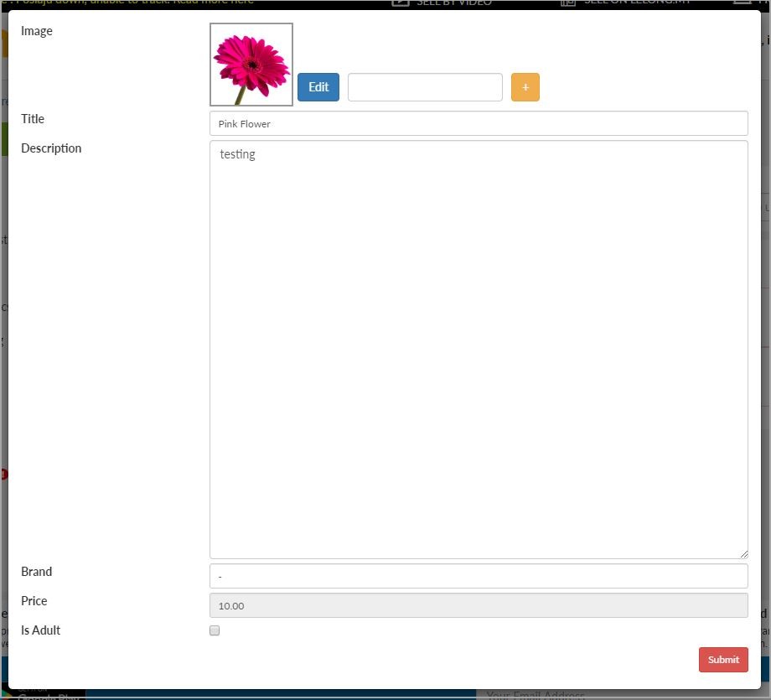Screen dimensions: 771x700
Task: Click the Description label text
Action: 51,148
